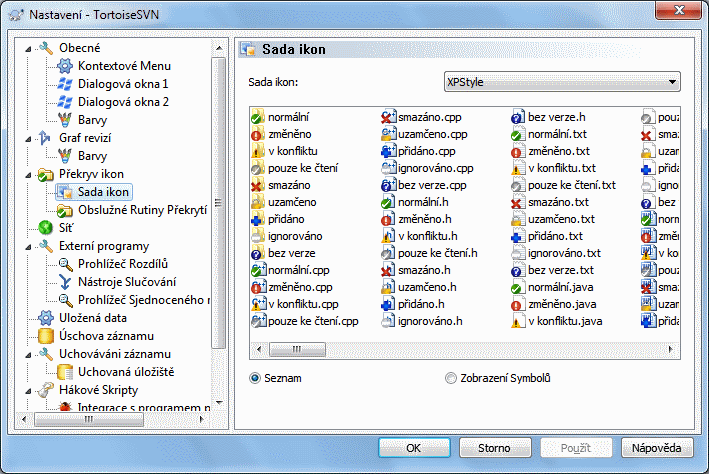Viewport: 709px width, 474px height.
Task: Click the blue question mark icon for bez verze
Action: (x=257, y=253)
